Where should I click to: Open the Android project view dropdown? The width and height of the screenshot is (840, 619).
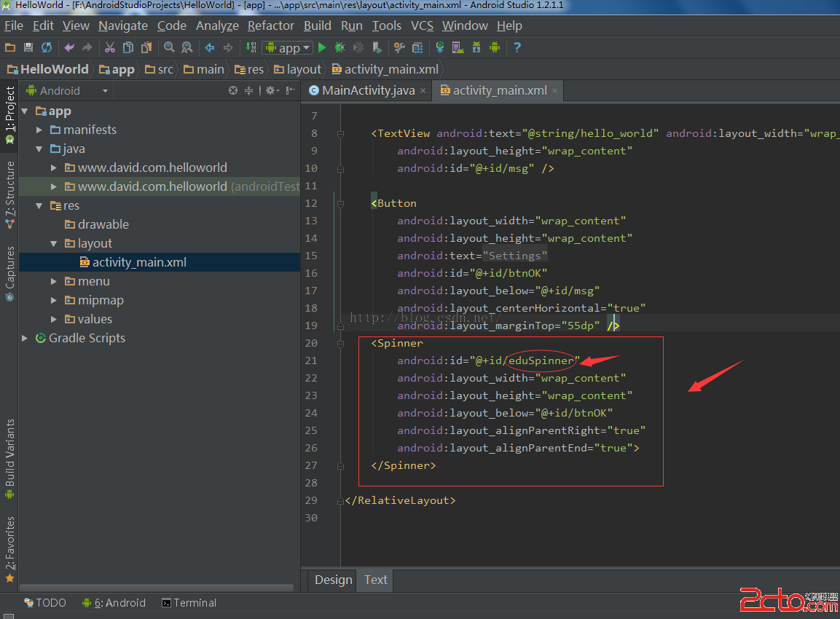pyautogui.click(x=67, y=91)
